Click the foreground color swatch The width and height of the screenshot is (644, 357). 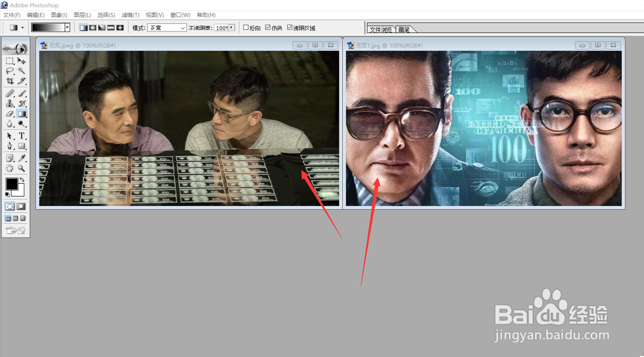tap(12, 184)
